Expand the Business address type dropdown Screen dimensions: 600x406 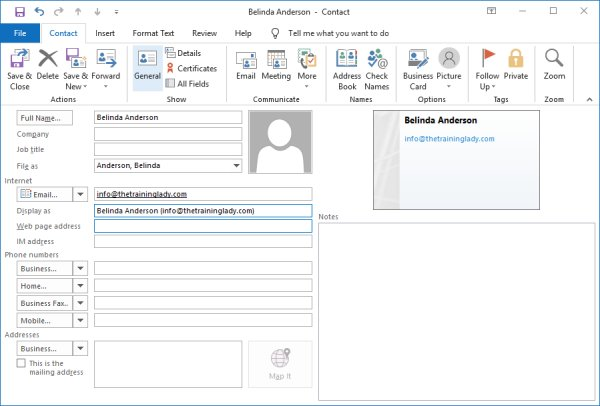coord(80,349)
